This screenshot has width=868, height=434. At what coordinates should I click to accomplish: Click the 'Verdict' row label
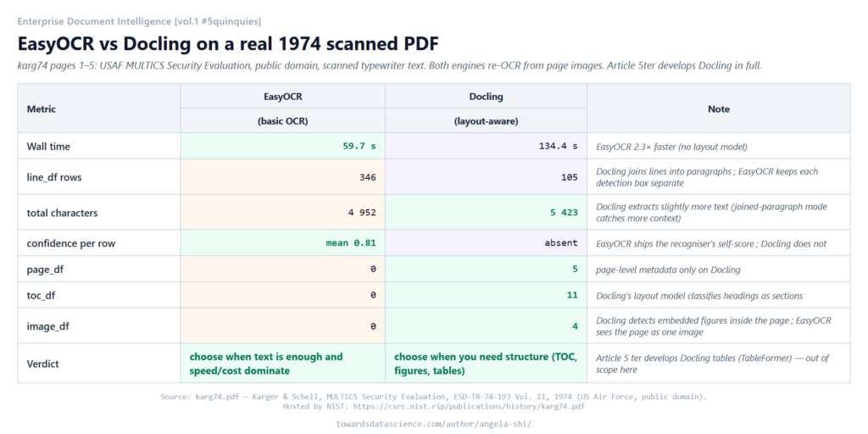tap(42, 364)
